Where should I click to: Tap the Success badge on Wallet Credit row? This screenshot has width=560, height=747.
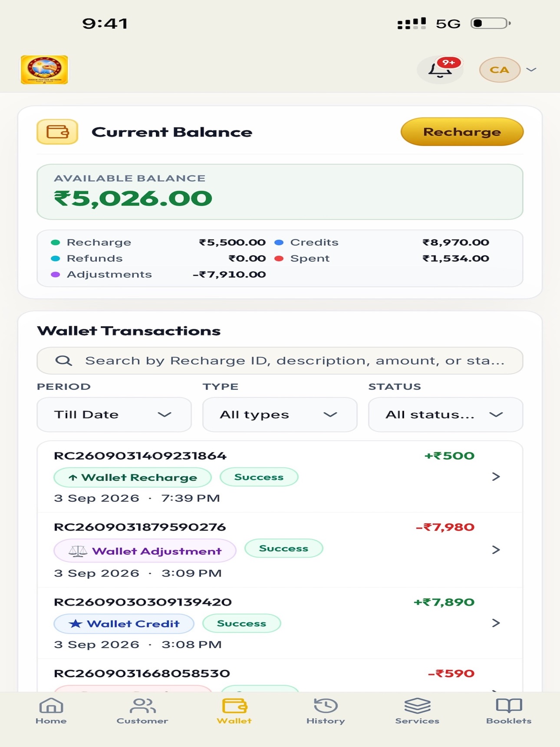coord(242,624)
